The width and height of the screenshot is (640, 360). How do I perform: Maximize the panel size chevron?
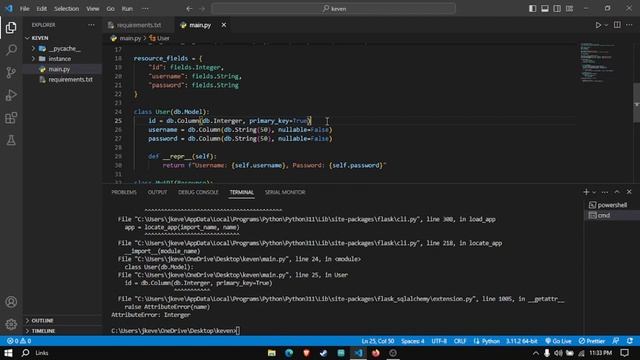[617, 192]
